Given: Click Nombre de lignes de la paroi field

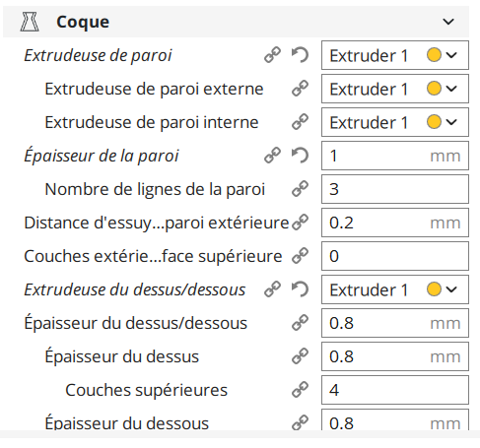Looking at the screenshot, I should (395, 189).
